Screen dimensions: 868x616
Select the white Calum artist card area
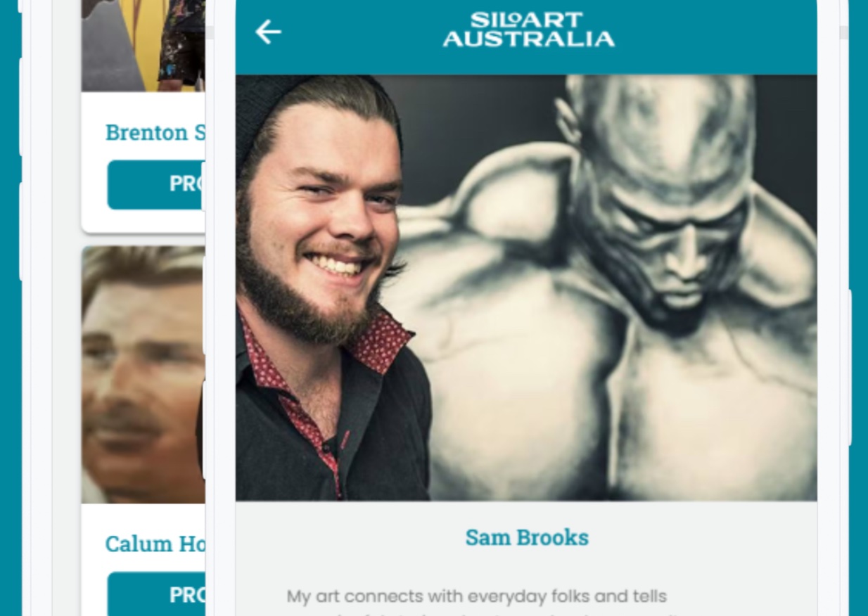(143, 431)
